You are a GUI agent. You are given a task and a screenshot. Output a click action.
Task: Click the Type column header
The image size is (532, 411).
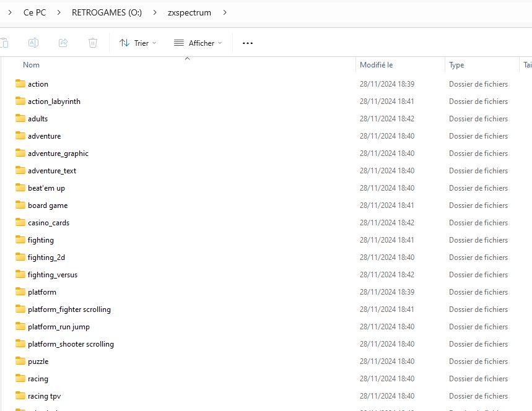pos(456,65)
